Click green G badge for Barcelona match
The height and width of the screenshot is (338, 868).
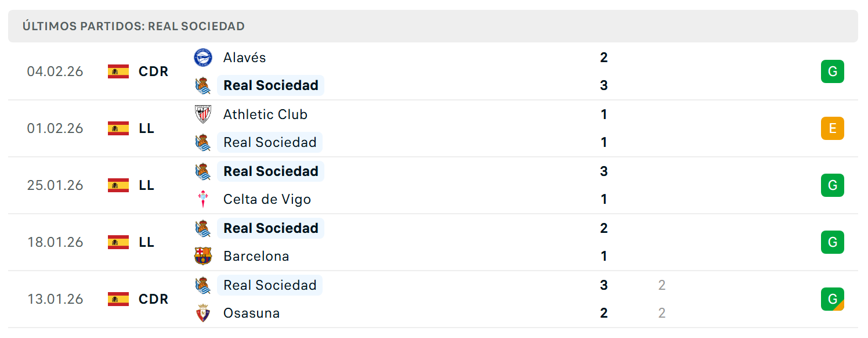point(833,242)
